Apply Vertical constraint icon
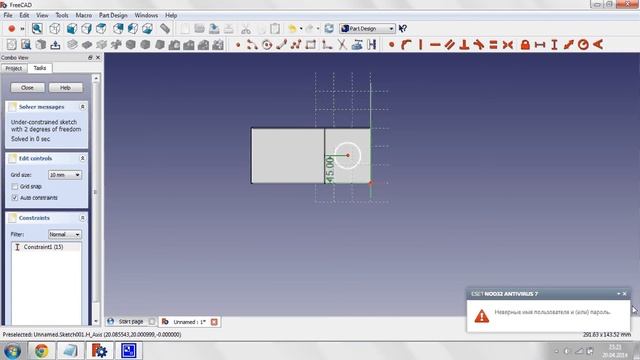 tap(420, 44)
